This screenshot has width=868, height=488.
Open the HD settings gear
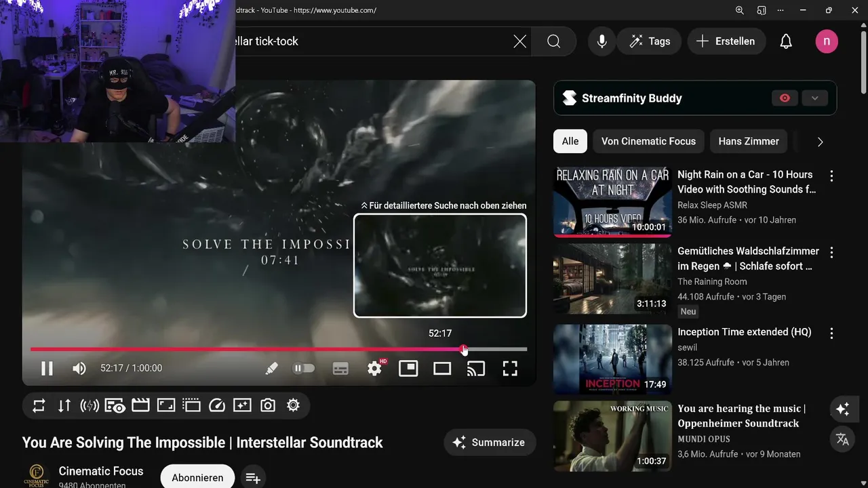click(x=375, y=368)
